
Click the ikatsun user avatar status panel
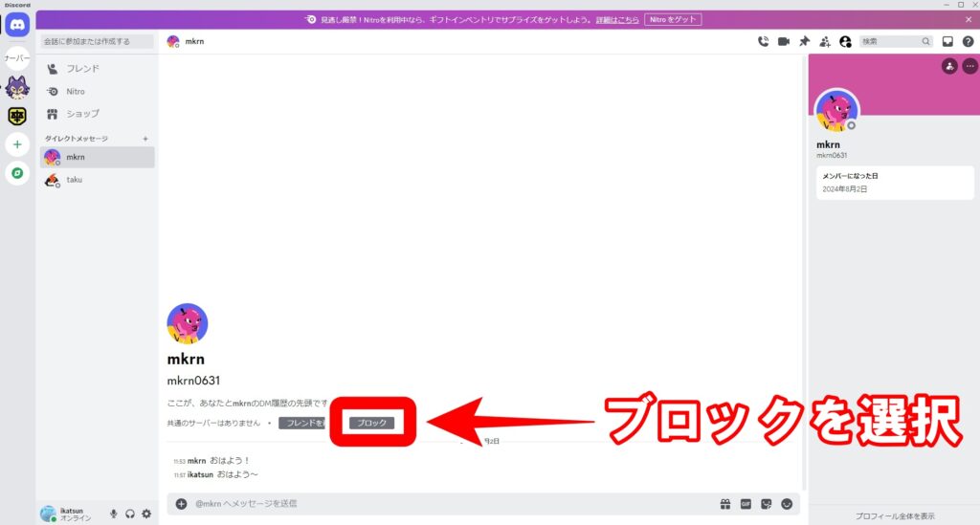pos(68,514)
